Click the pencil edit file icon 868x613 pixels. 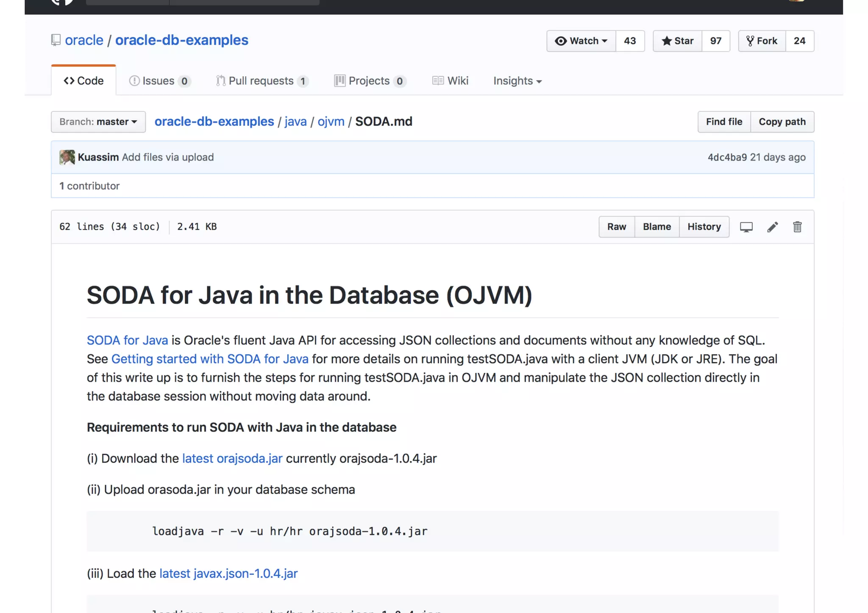[x=772, y=227]
